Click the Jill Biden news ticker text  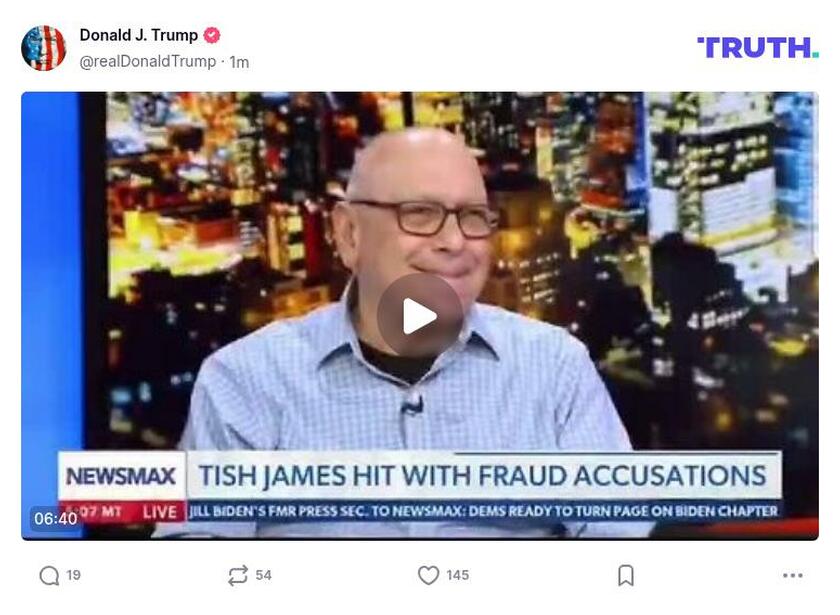(483, 511)
